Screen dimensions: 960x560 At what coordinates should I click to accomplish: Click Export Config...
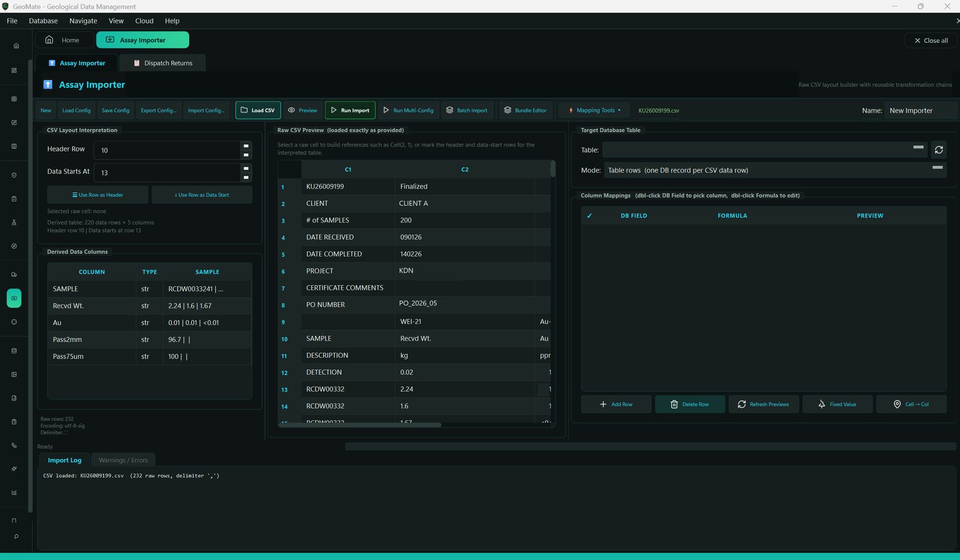coord(158,110)
